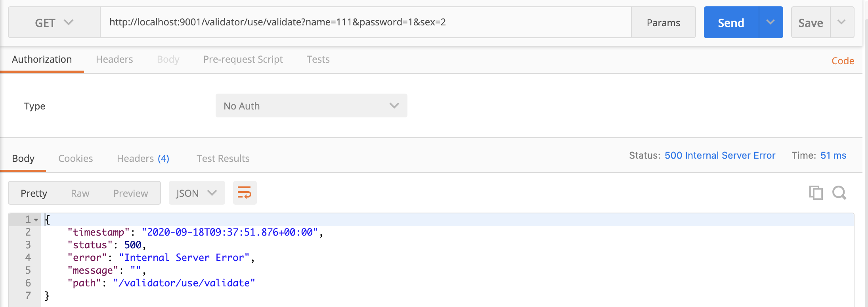
Task: Click the request URL input field
Action: [365, 22]
